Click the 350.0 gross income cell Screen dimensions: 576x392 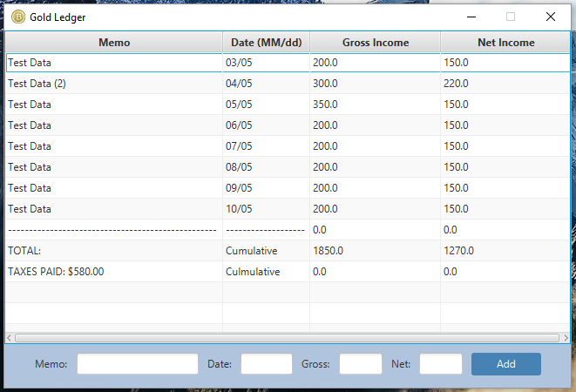click(x=375, y=105)
